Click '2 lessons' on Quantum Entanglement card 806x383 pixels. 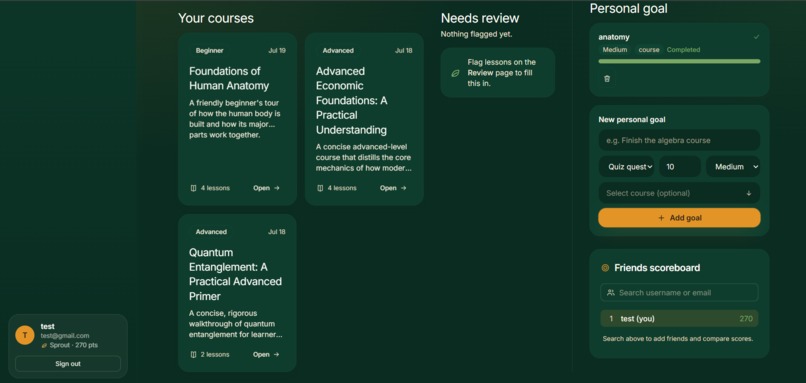coord(215,354)
